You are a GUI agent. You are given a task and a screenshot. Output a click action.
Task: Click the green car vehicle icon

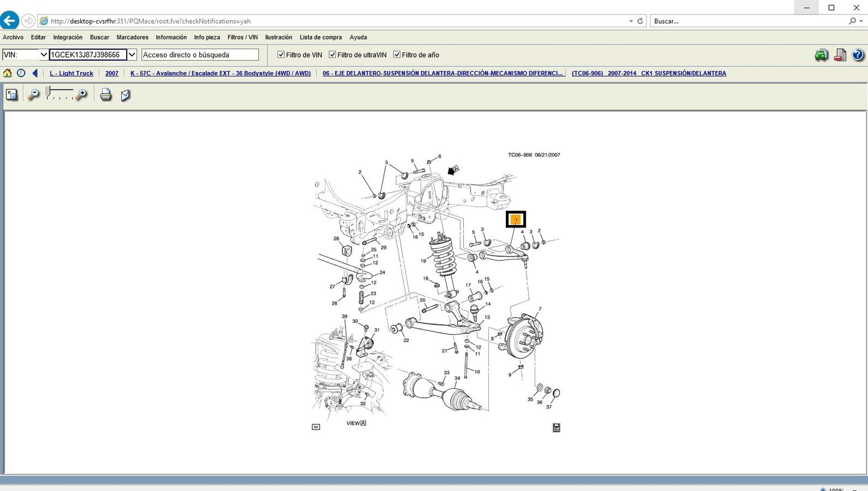(821, 55)
